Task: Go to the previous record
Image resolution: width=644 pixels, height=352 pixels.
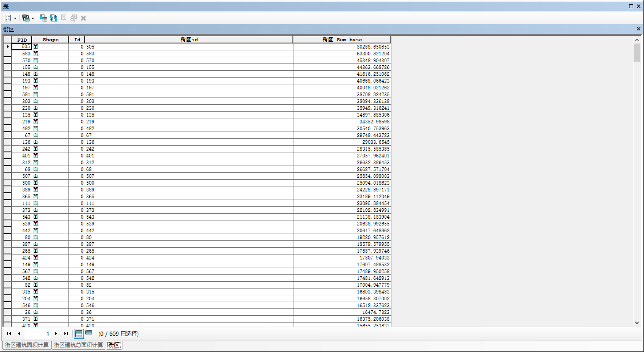Action: coord(19,334)
